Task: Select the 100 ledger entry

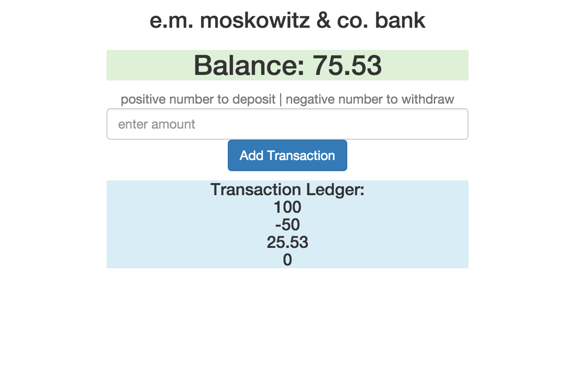Action: click(x=287, y=207)
